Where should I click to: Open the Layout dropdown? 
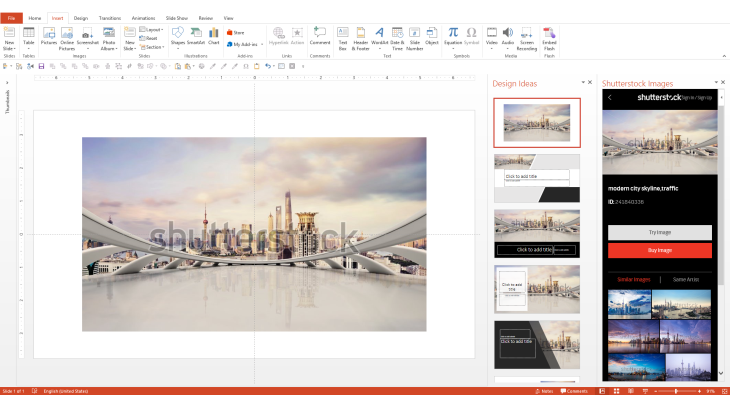coord(152,29)
